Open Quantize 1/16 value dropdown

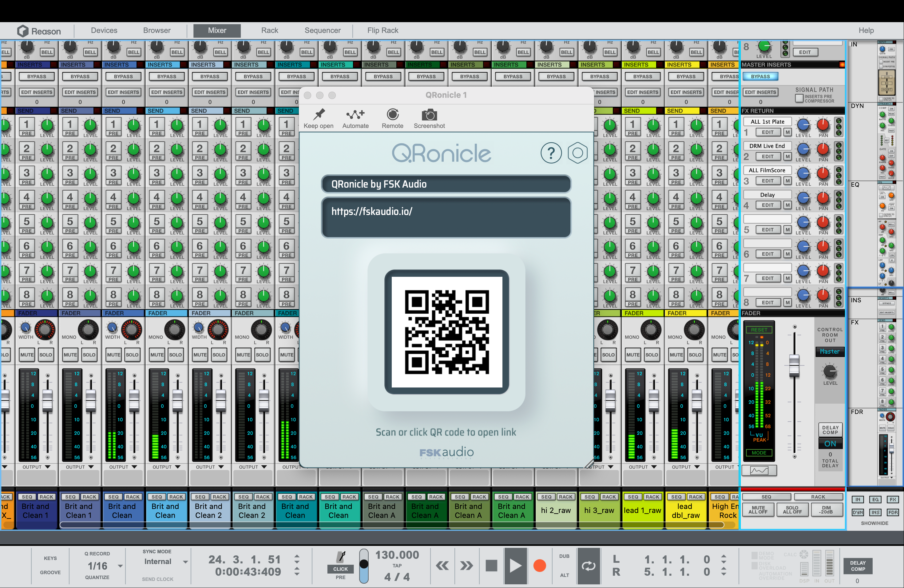click(x=120, y=566)
